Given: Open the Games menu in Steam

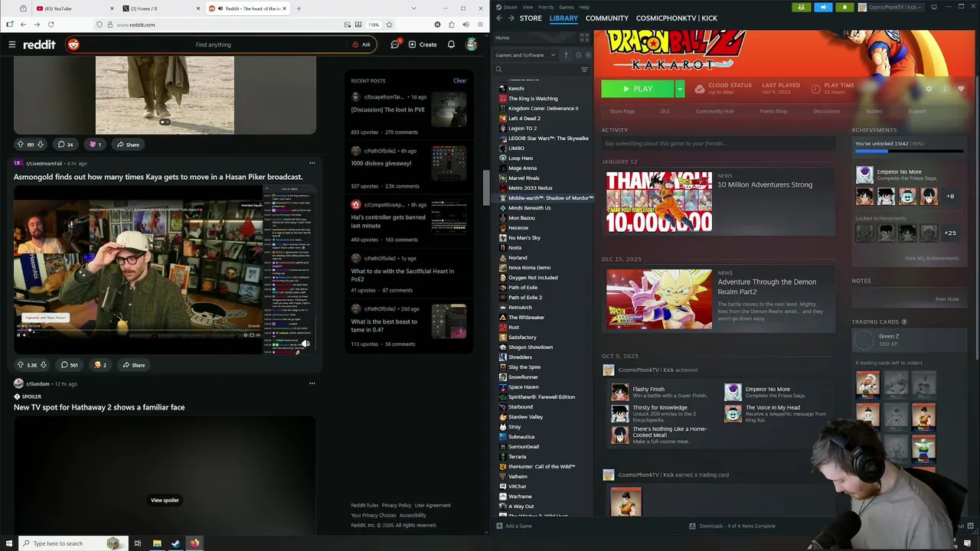Looking at the screenshot, I should coord(567,7).
